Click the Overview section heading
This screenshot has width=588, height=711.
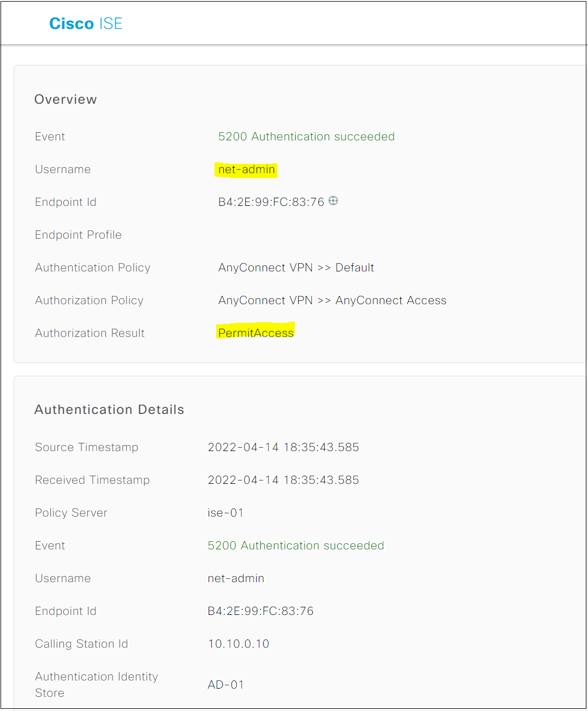(x=66, y=99)
